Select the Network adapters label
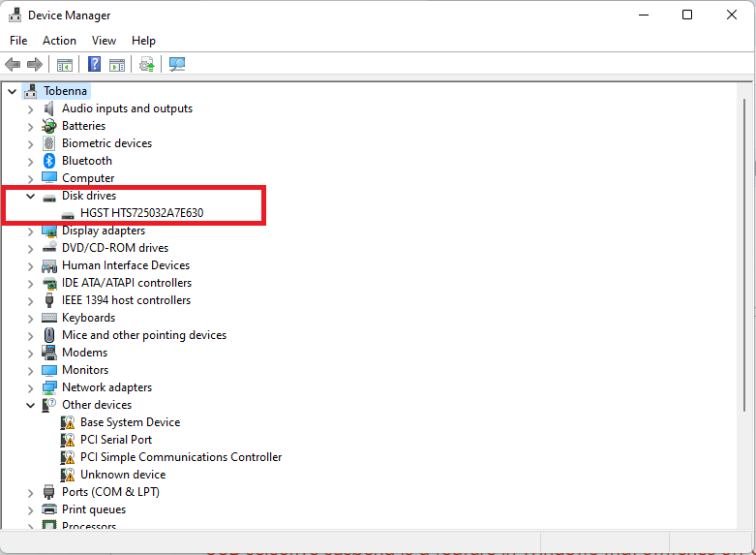The height and width of the screenshot is (555, 756). pyautogui.click(x=106, y=387)
